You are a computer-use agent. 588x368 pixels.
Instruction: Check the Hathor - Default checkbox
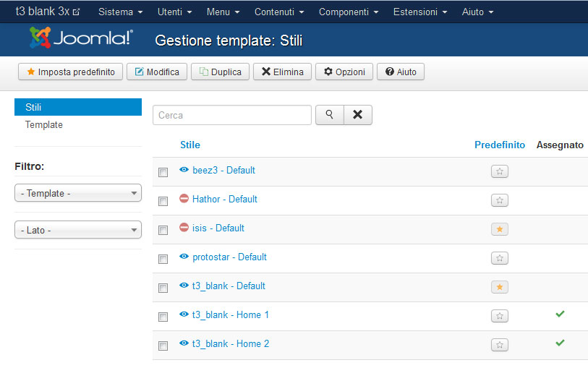(x=163, y=201)
